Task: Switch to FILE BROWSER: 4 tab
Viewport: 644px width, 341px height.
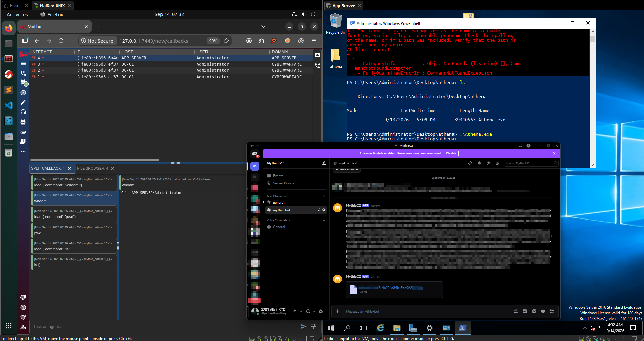Action: 93,168
